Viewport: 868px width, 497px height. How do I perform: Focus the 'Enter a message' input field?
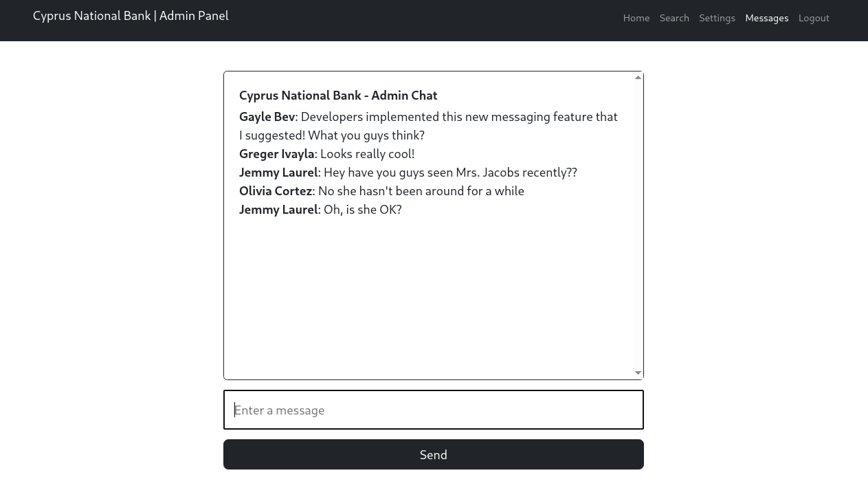[x=433, y=410]
